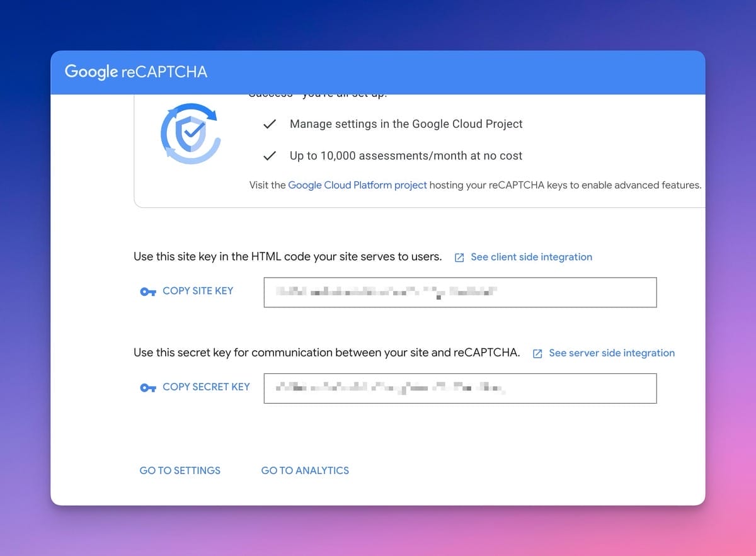The image size is (756, 556).
Task: Copy the secret key
Action: (206, 387)
